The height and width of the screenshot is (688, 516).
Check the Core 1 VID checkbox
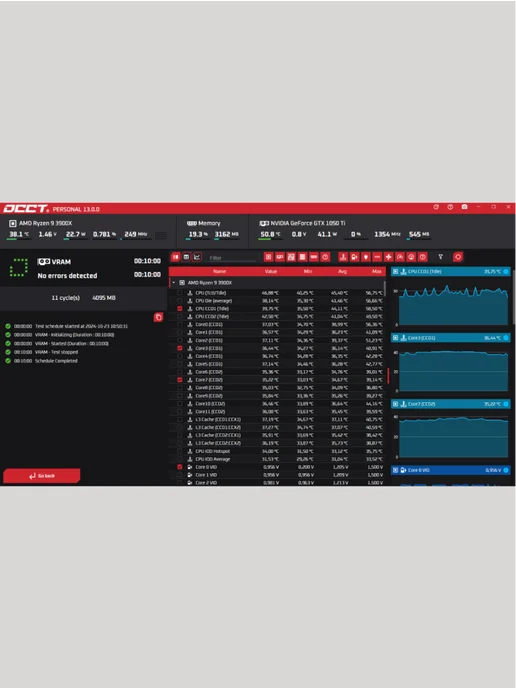[x=179, y=475]
